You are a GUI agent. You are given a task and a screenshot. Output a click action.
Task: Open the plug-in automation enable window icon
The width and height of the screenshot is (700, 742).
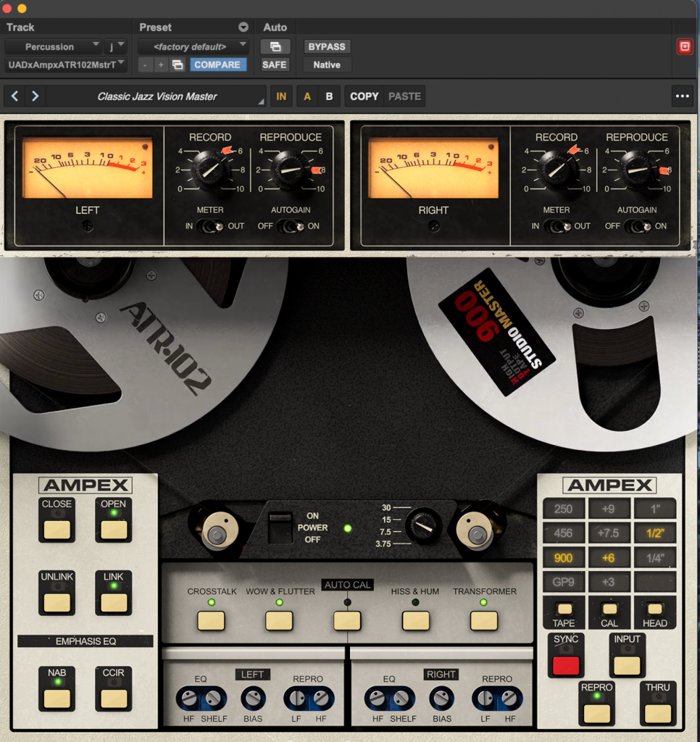click(x=275, y=46)
